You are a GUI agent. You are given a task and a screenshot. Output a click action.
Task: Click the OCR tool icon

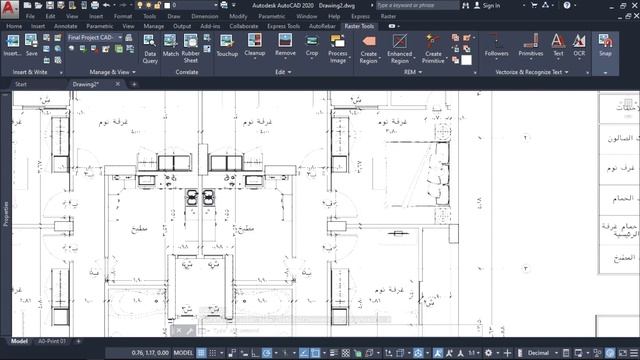click(579, 40)
